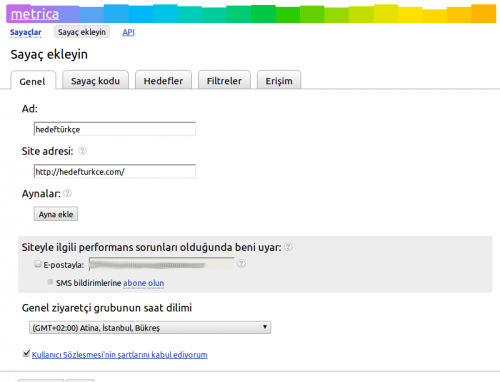Click the Site adresi input field

click(115, 172)
